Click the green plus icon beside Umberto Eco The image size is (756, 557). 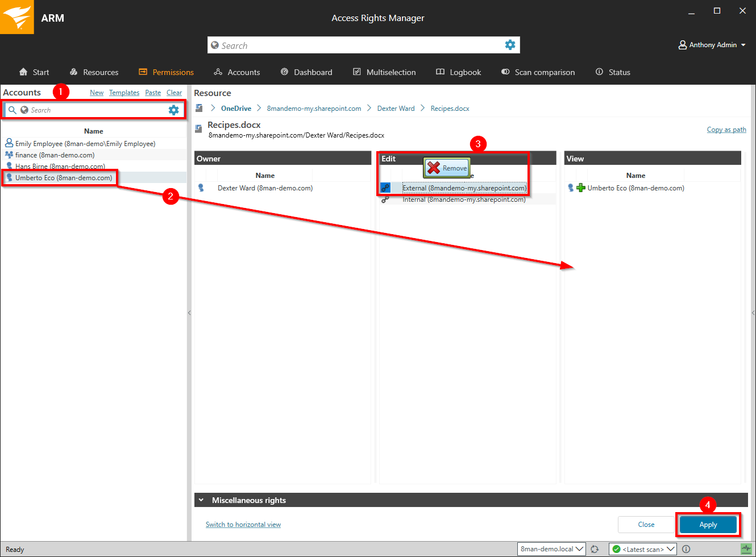[580, 188]
